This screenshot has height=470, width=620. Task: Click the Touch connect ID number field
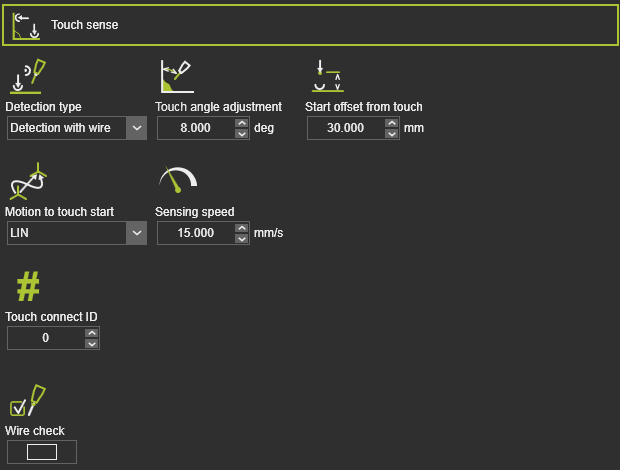click(x=45, y=339)
